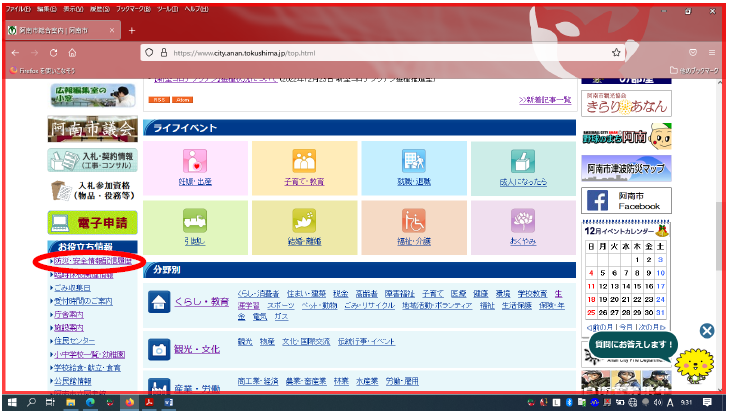Open the 商工業・経済 topic link
The width and height of the screenshot is (729, 415).
point(258,381)
